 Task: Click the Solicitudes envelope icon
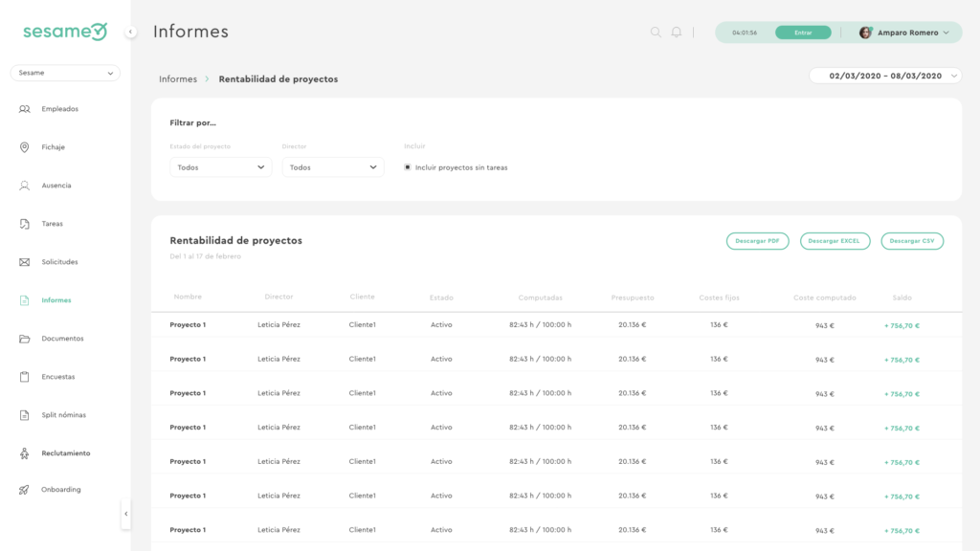coord(24,262)
